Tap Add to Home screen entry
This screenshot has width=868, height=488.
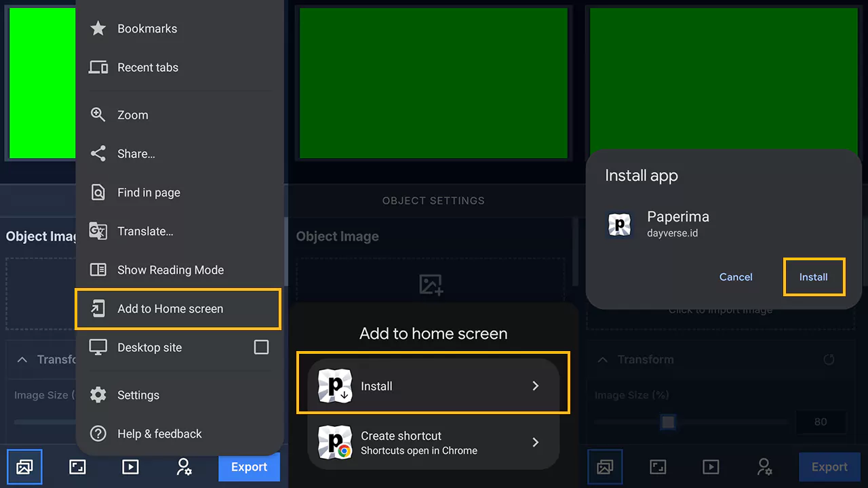pyautogui.click(x=178, y=309)
